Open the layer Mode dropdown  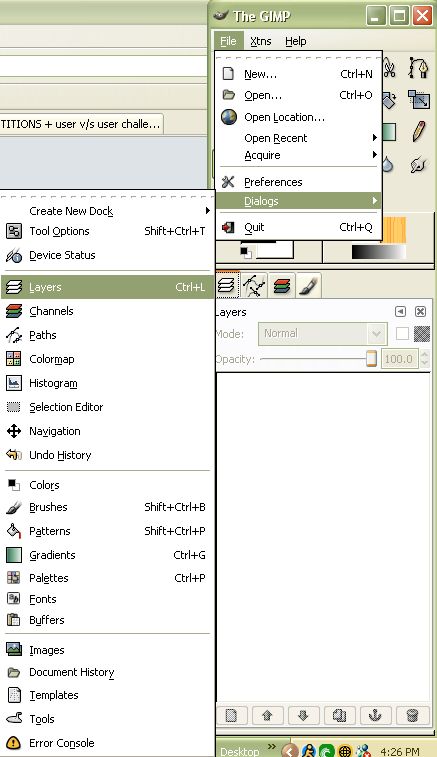322,334
